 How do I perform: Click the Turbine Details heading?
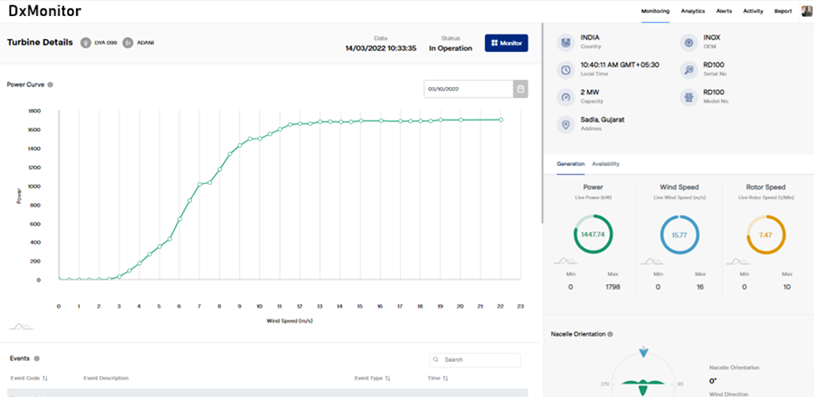click(40, 43)
